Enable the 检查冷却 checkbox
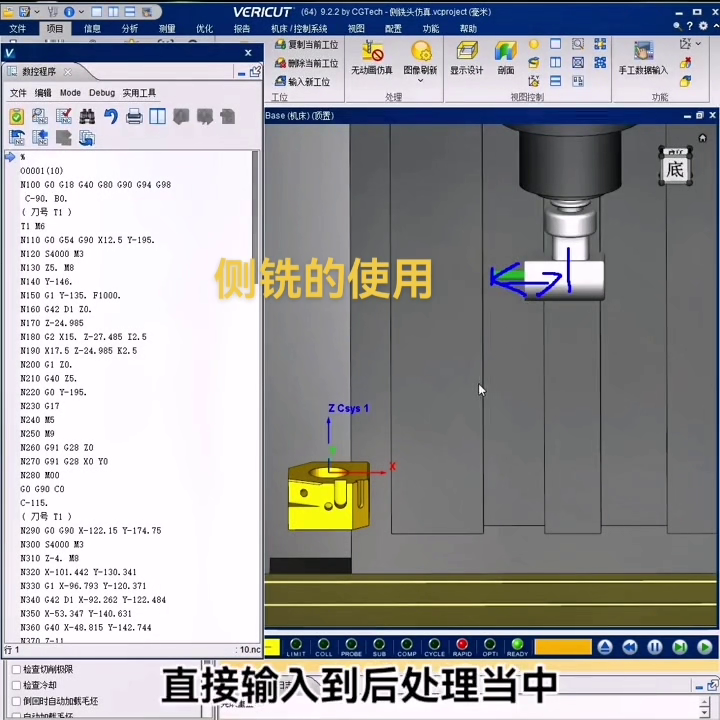 tap(15, 685)
